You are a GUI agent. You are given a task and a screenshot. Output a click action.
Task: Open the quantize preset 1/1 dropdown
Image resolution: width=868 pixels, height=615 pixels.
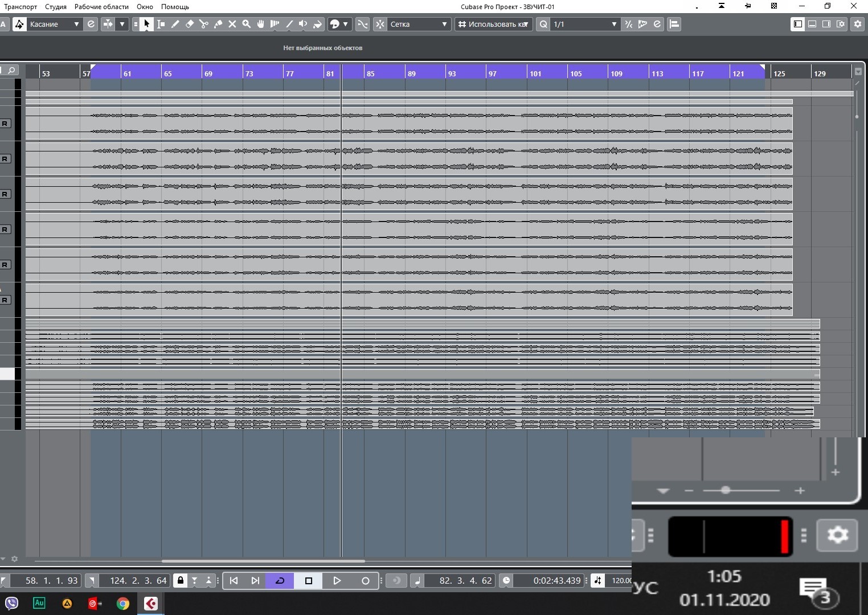pyautogui.click(x=585, y=24)
